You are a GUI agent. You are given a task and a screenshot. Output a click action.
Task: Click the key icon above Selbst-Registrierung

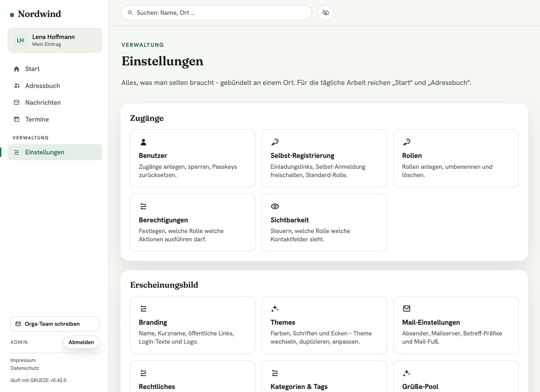click(275, 142)
